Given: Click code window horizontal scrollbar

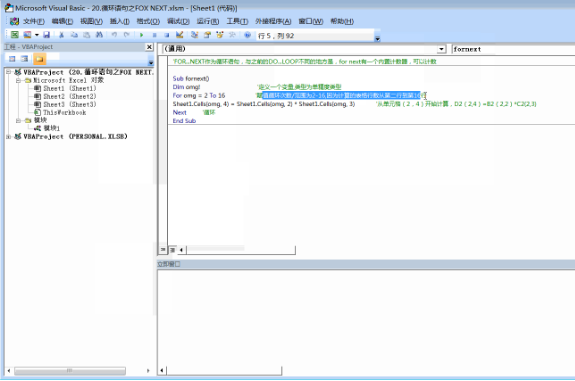Looking at the screenshot, I should click(241, 250).
